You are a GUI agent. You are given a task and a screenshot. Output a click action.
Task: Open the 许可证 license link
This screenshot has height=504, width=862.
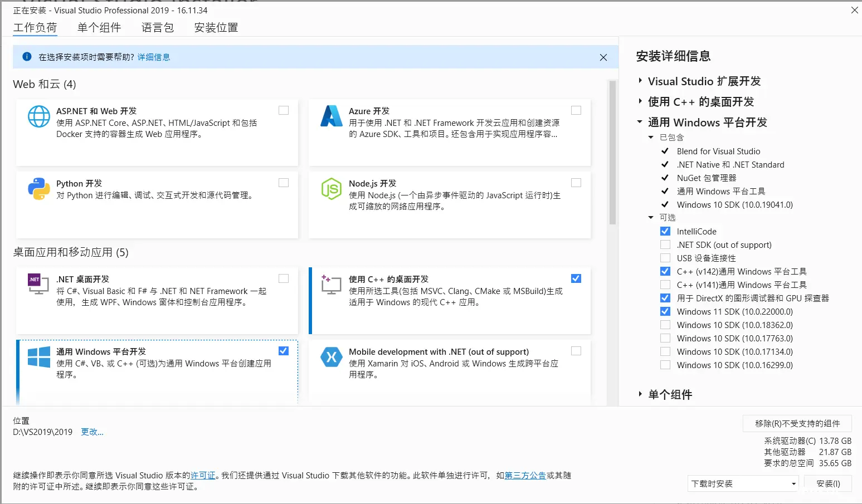pos(203,475)
